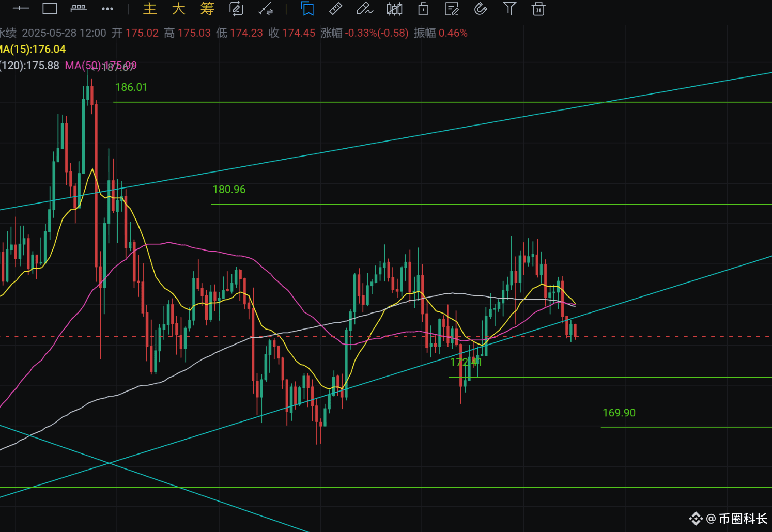Click the low price 174.23 value
This screenshot has width=772, height=532.
click(x=246, y=33)
